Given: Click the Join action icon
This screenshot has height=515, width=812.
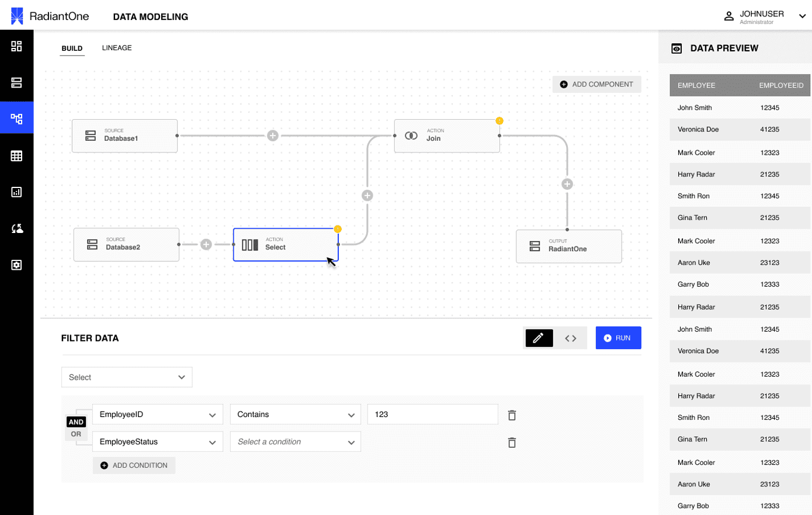Looking at the screenshot, I should pyautogui.click(x=411, y=135).
